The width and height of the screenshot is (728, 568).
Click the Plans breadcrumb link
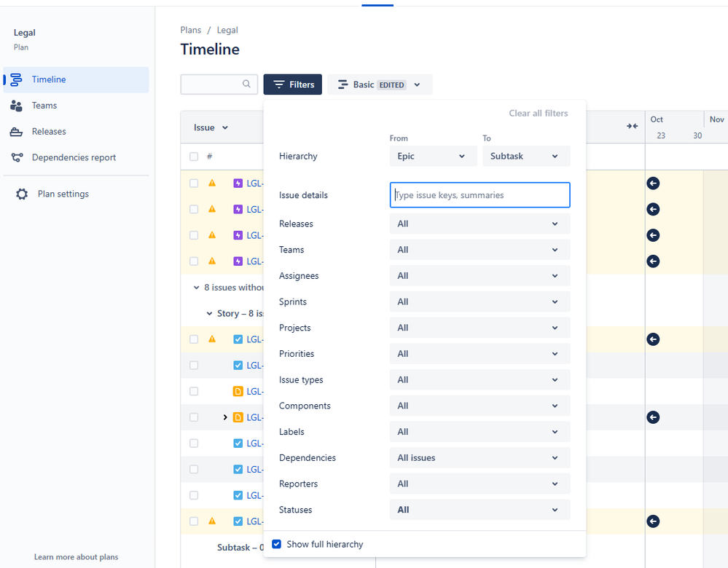[x=191, y=30]
